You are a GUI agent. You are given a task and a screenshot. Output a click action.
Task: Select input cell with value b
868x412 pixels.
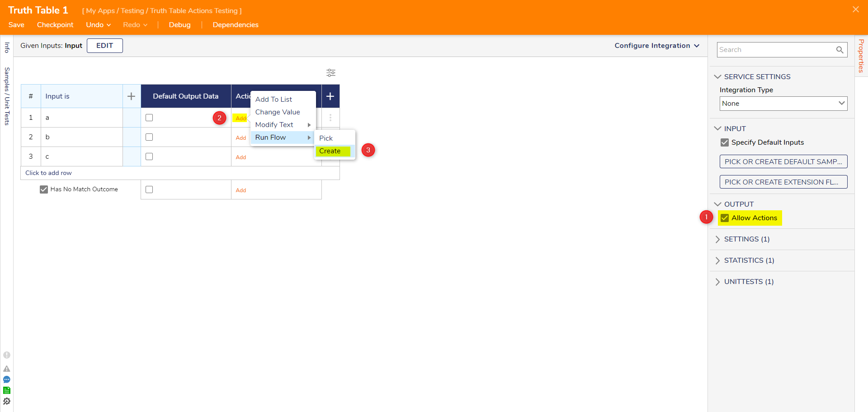[82, 137]
